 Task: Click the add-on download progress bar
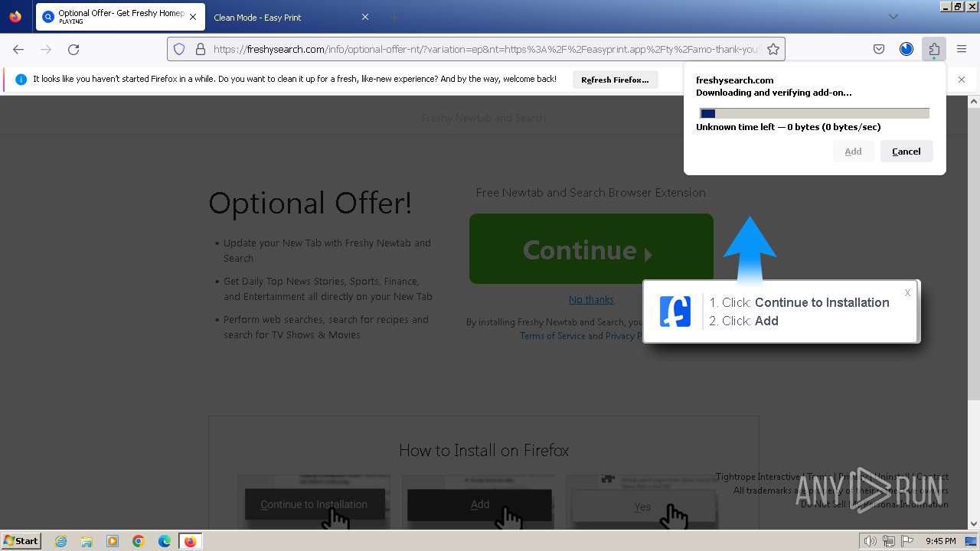coord(814,113)
